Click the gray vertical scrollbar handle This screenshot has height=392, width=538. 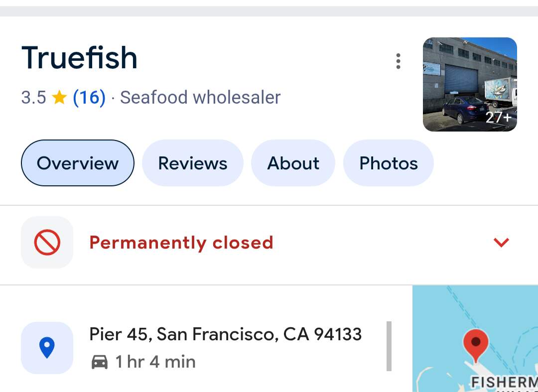pyautogui.click(x=389, y=346)
